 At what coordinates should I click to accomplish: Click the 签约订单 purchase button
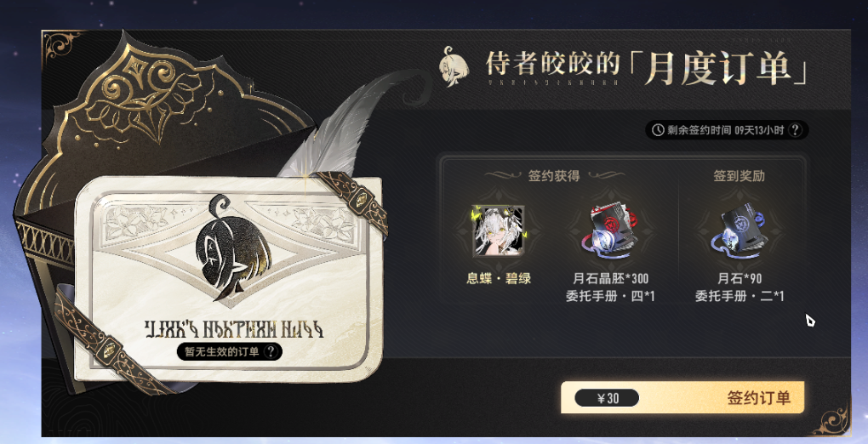[x=682, y=397]
